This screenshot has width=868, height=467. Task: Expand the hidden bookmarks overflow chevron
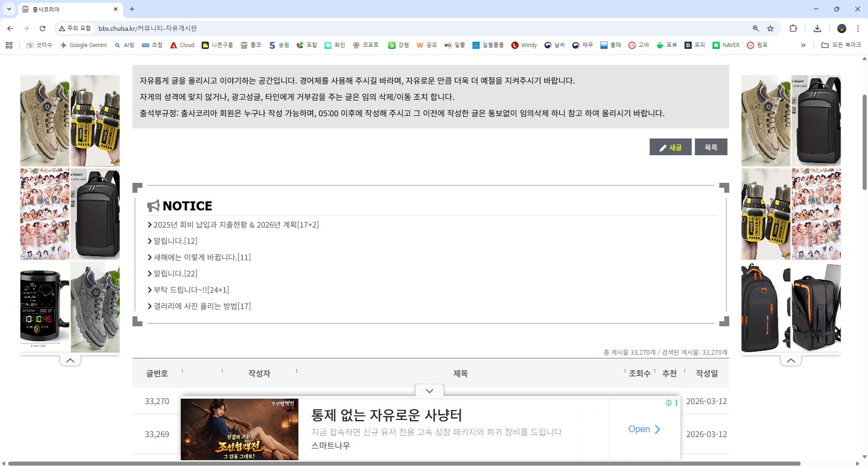(x=803, y=45)
